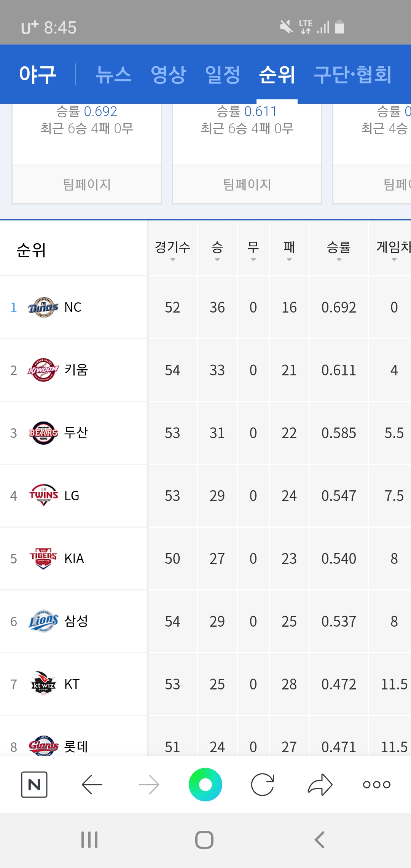The height and width of the screenshot is (868, 411).
Task: Tap the Naver home N icon
Action: (x=34, y=785)
